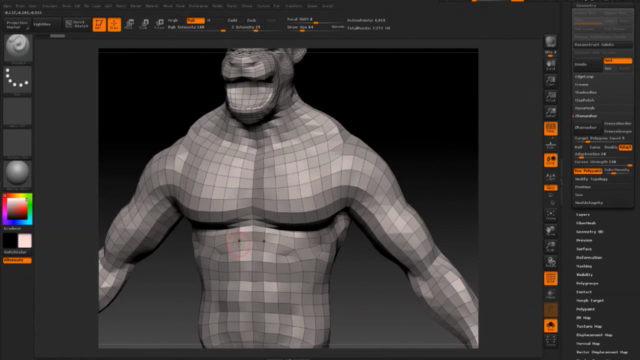Toggle the Smt smooth option
The width and height of the screenshot is (640, 360).
tap(618, 60)
